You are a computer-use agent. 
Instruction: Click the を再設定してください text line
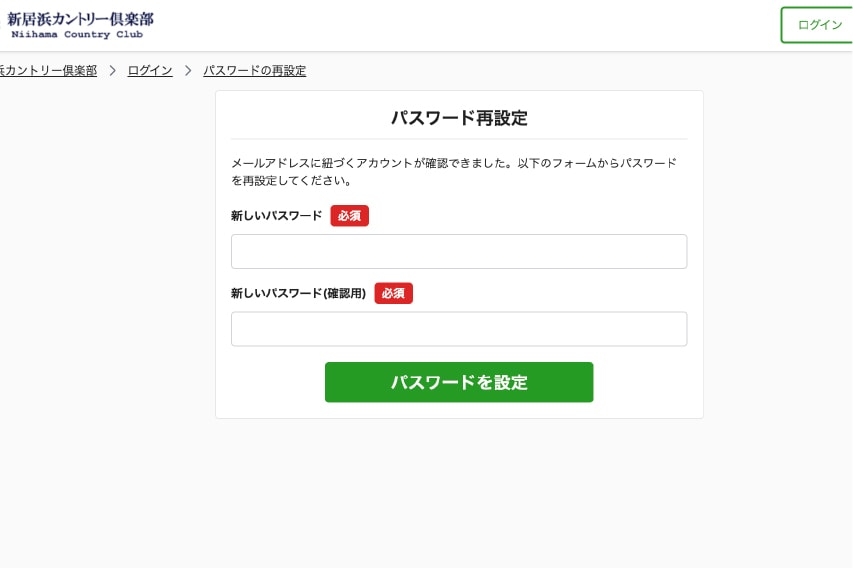click(x=290, y=181)
